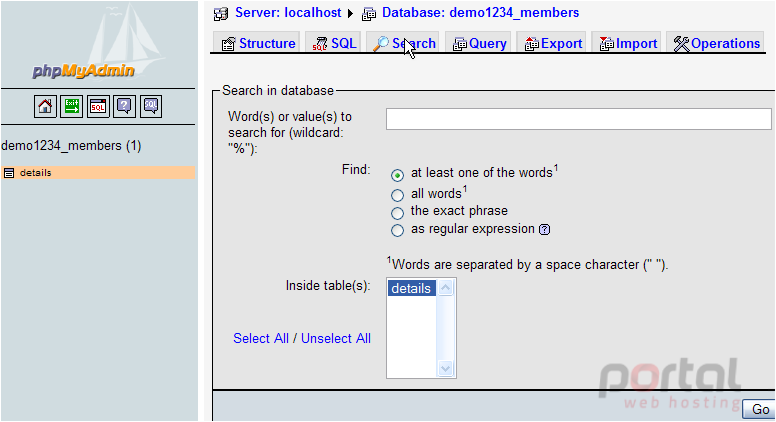Click the table list scroll down arrow
This screenshot has height=422, width=776.
point(445,368)
